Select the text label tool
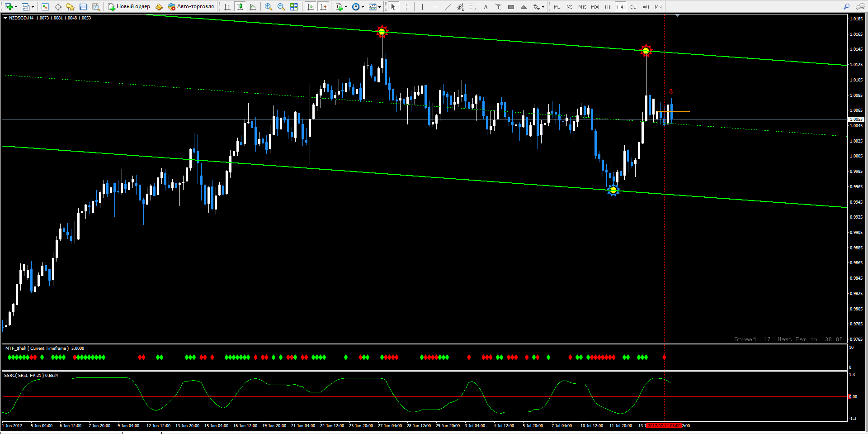868x434 pixels. point(498,7)
